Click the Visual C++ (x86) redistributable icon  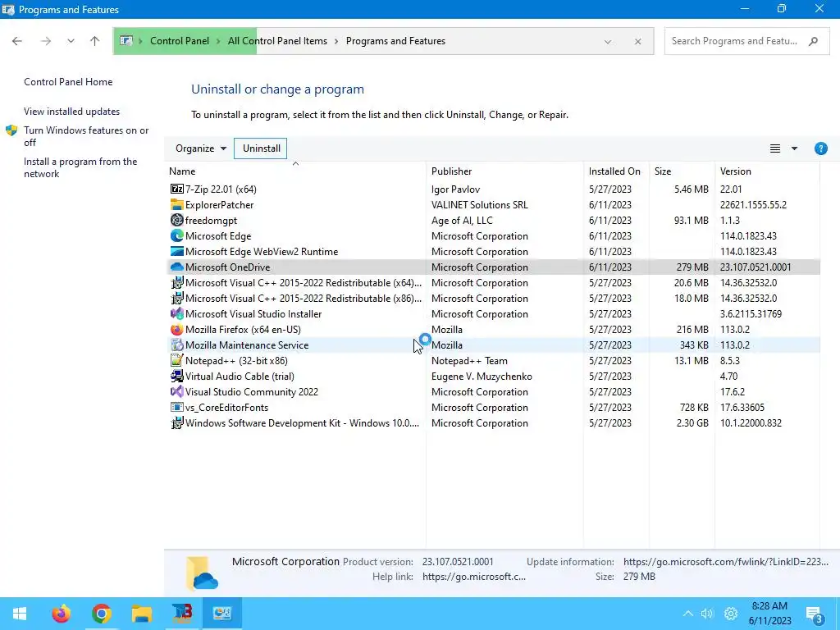pyautogui.click(x=177, y=298)
